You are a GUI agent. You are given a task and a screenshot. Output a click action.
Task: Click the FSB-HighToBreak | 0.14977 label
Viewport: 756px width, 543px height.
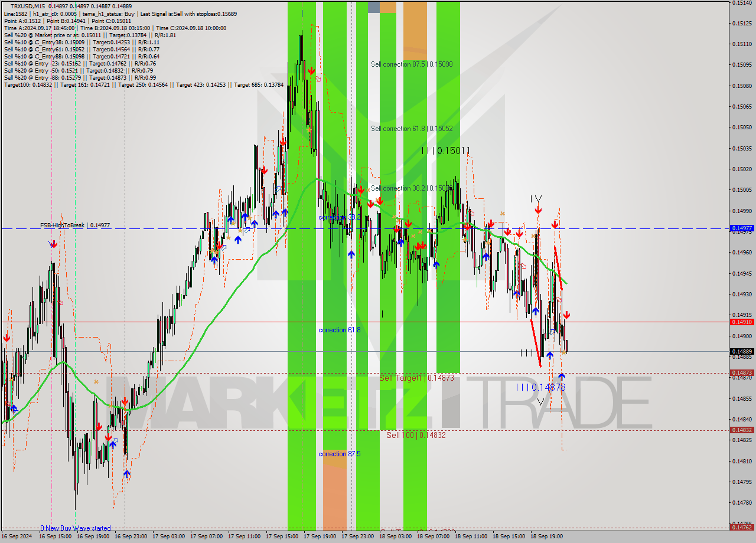tap(75, 225)
